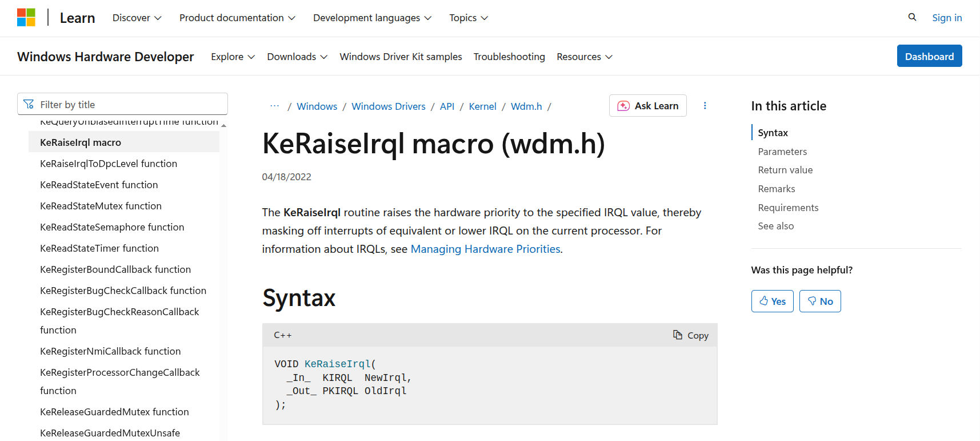Image resolution: width=980 pixels, height=441 pixels.
Task: Open KeReleaseGuardedMutex function
Action: (114, 412)
